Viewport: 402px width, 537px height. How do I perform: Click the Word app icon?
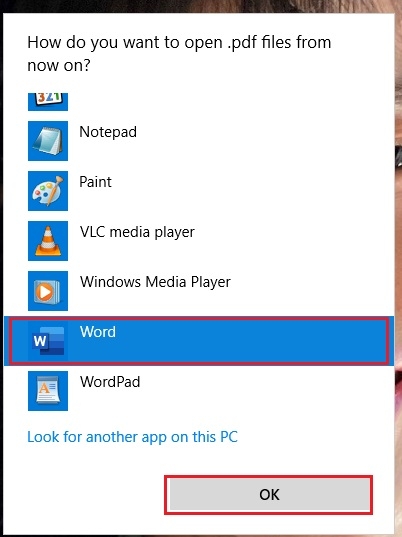point(48,341)
